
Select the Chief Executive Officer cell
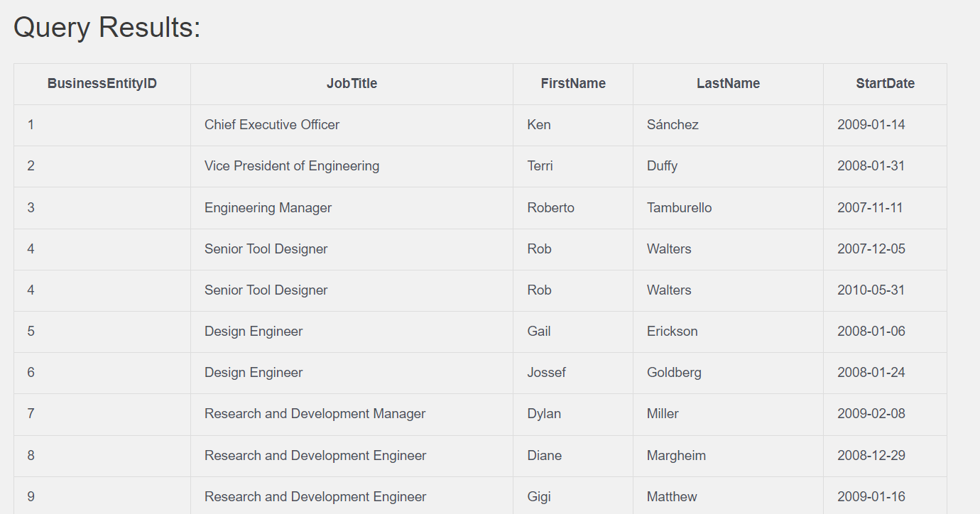tap(272, 125)
